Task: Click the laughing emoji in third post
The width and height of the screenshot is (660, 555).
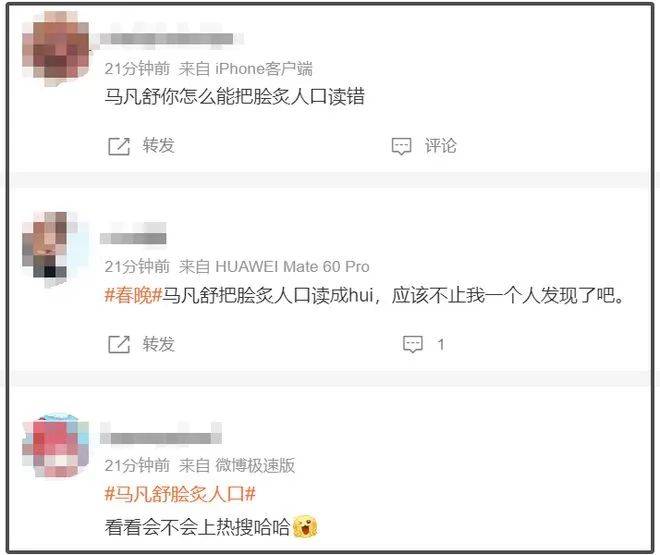Action: pos(305,526)
